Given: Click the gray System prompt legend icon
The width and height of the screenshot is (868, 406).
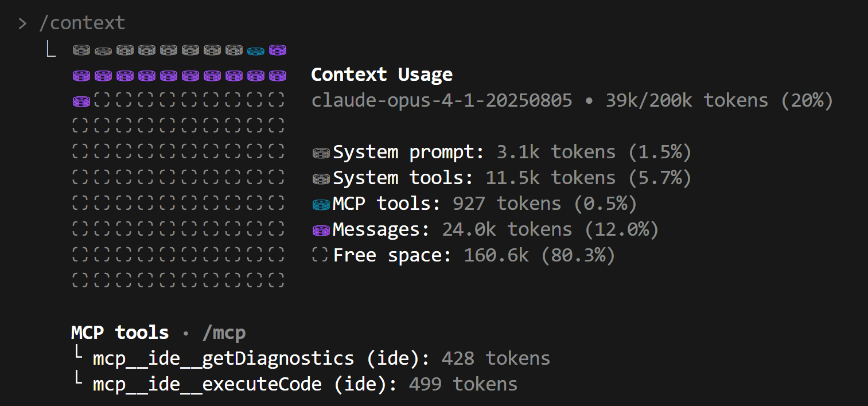Looking at the screenshot, I should coord(321,153).
